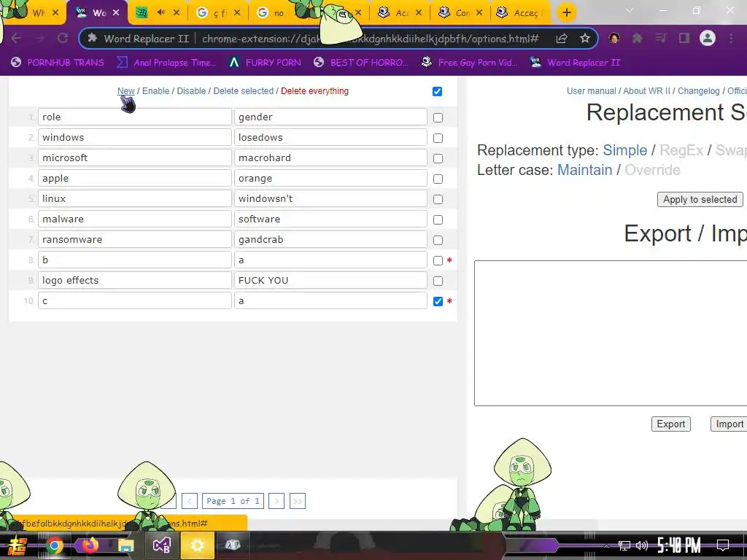Bookmark this page with the star icon
This screenshot has width=747, height=560.
585,38
